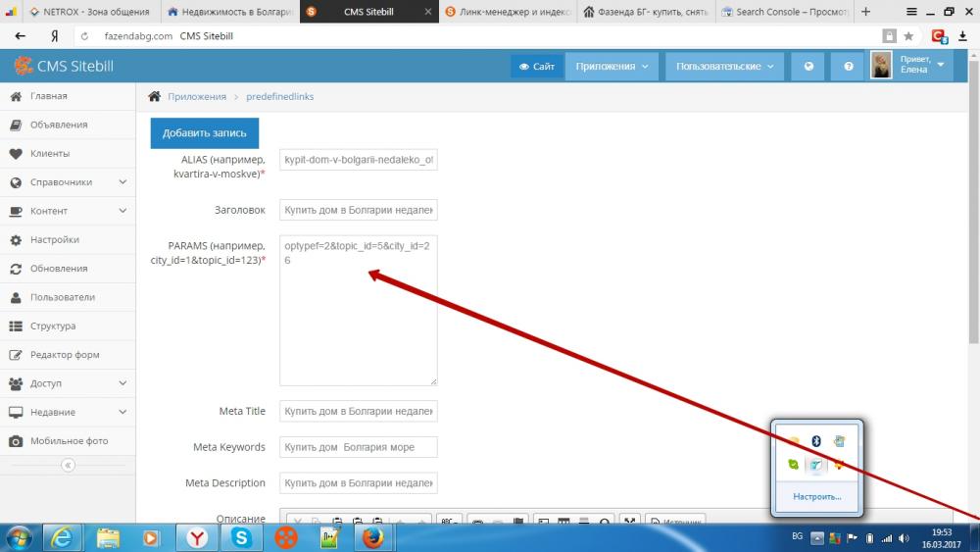Launch Internet Explorer from taskbar
The image size is (980, 552).
click(62, 537)
